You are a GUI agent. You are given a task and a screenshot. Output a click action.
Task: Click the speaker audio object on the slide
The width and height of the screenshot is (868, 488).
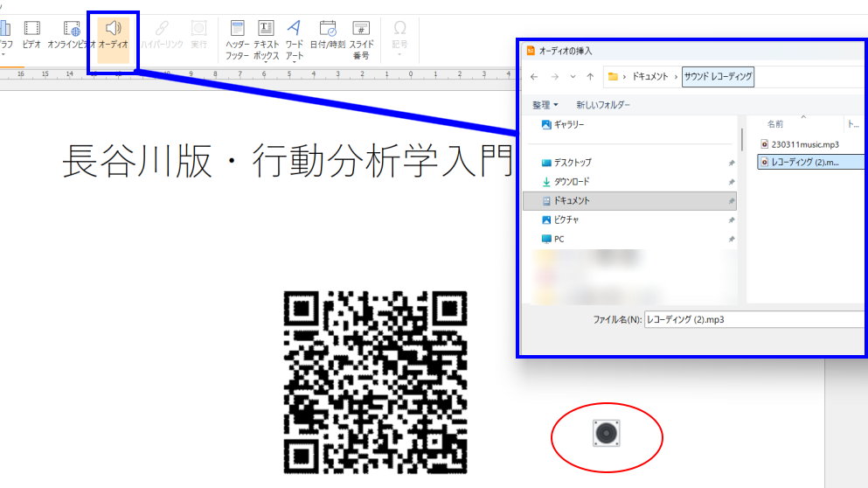tap(606, 433)
